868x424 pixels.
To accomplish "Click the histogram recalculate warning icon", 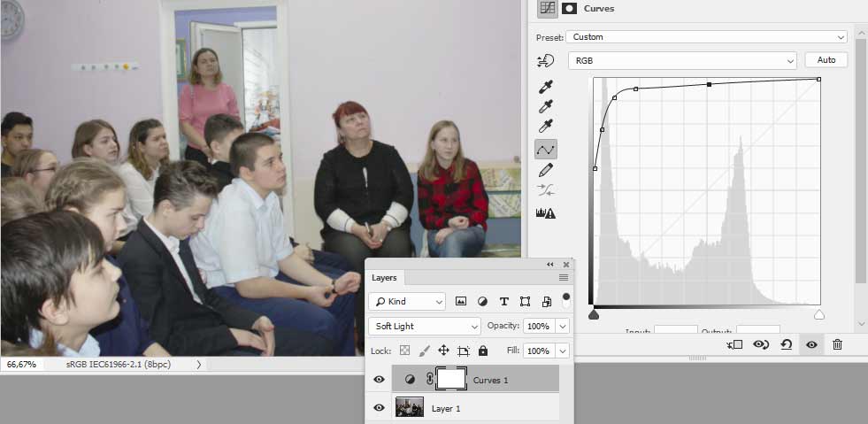I will click(x=546, y=213).
